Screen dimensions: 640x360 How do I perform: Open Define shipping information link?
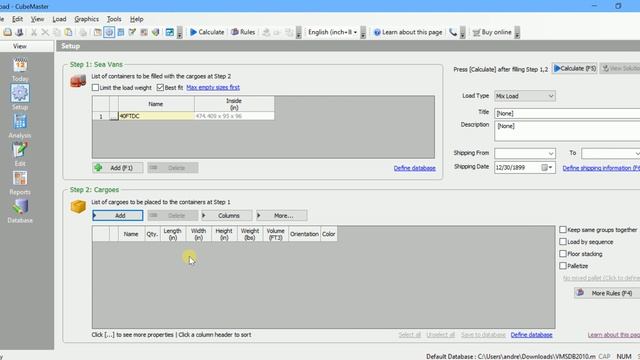[x=601, y=168]
